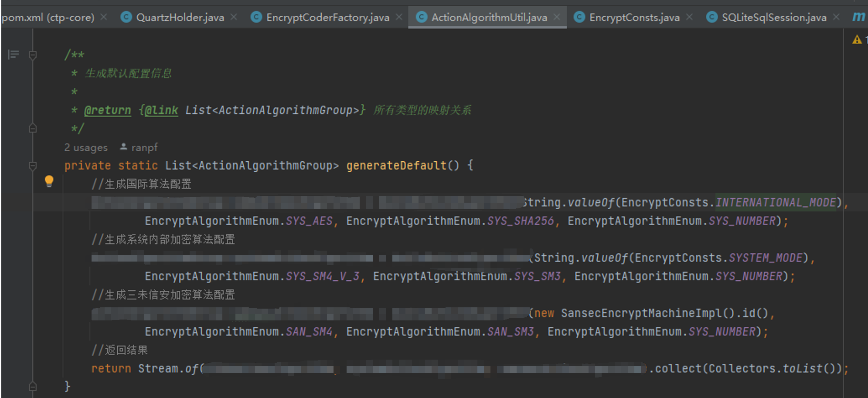The width and height of the screenshot is (868, 398).
Task: Click the yellow intention lightbulb icon
Action: click(x=49, y=181)
